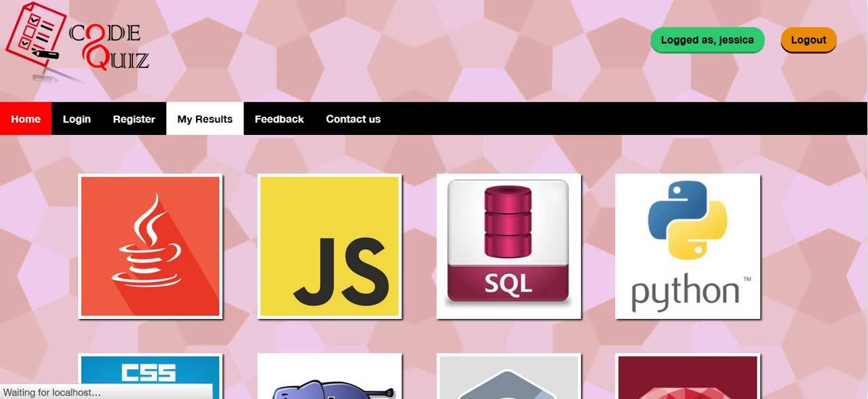Open the Java quiz tile
This screenshot has width=868, height=399.
[150, 246]
